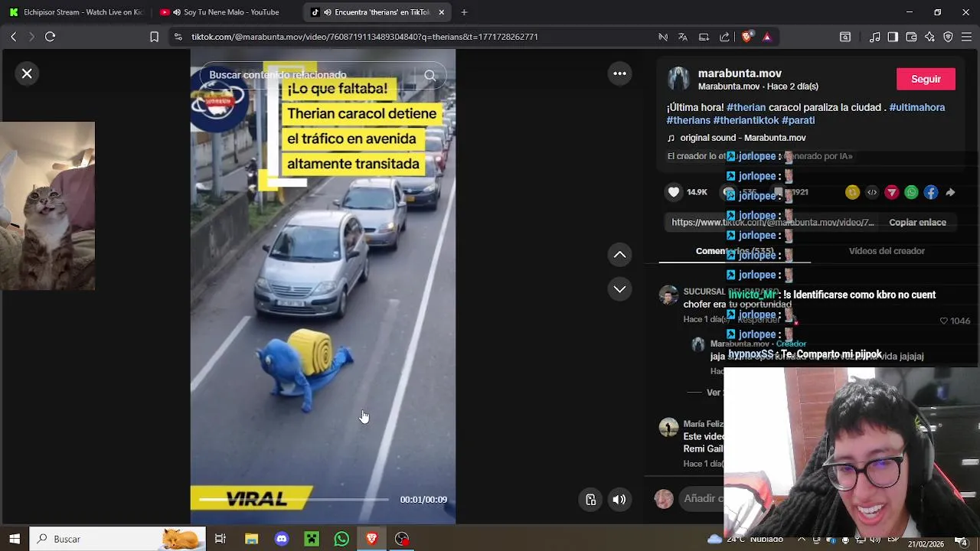Go back in browser history
The height and width of the screenshot is (551, 980).
pyautogui.click(x=13, y=37)
